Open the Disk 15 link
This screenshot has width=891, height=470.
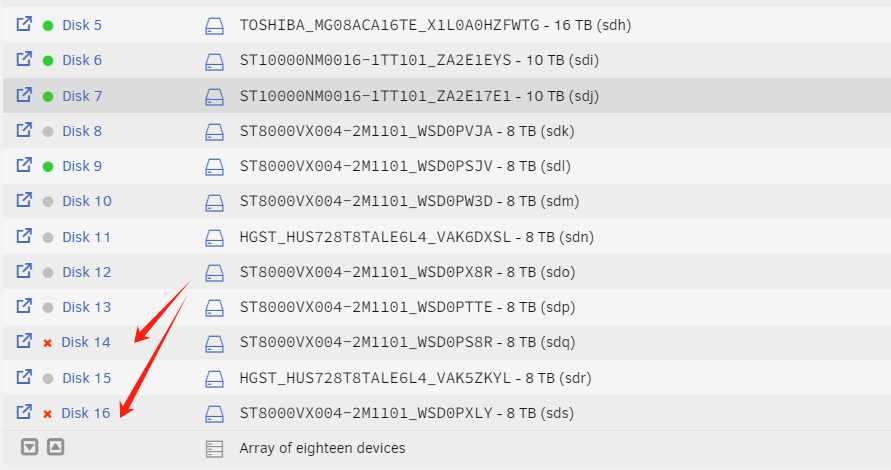[86, 378]
